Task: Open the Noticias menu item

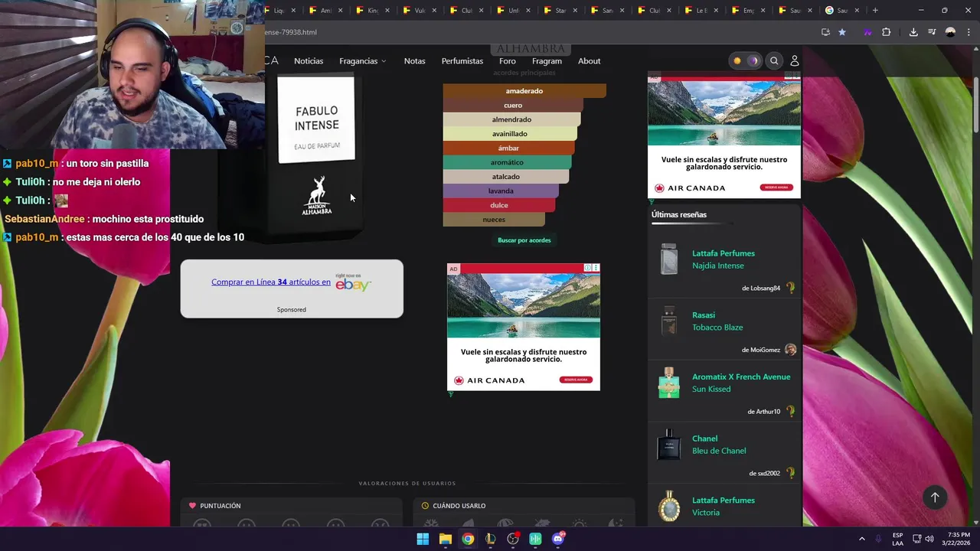Action: pos(309,61)
